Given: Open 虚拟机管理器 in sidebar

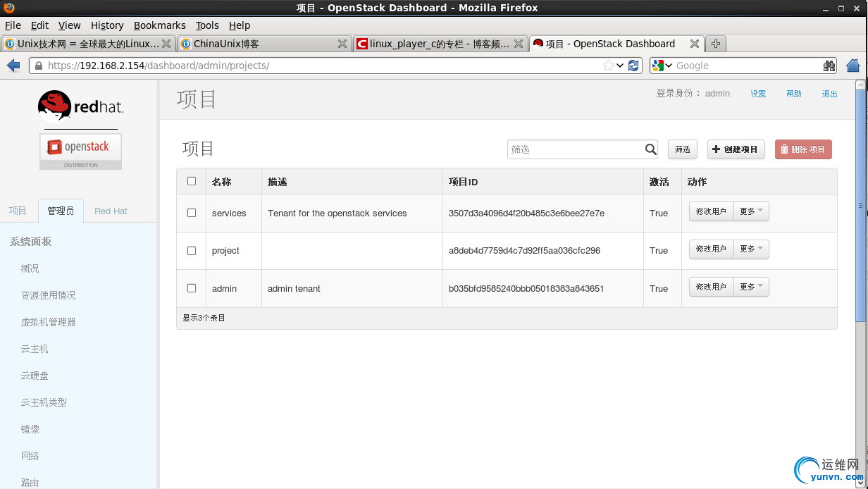Looking at the screenshot, I should (49, 322).
